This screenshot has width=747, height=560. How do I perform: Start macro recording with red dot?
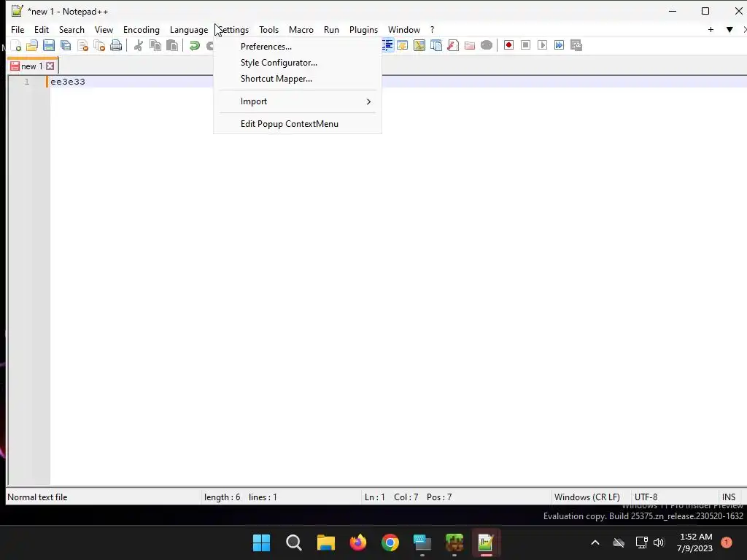click(x=508, y=45)
